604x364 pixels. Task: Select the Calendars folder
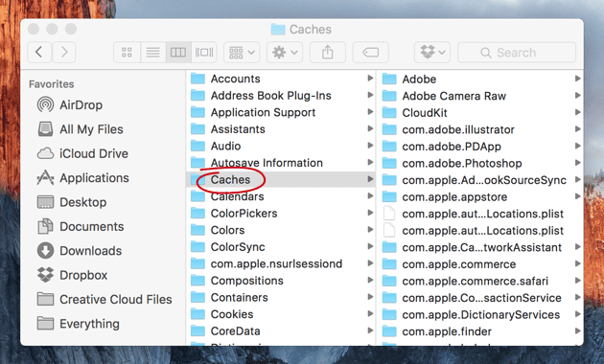281,196
